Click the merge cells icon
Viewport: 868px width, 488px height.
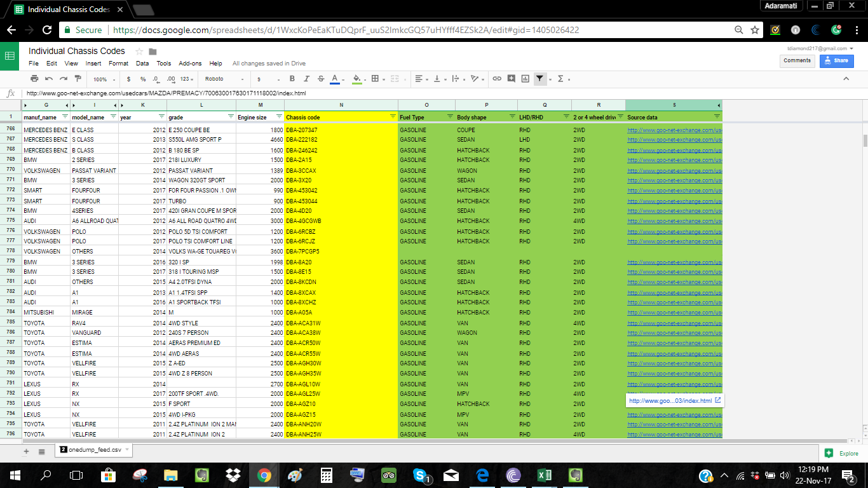click(394, 79)
